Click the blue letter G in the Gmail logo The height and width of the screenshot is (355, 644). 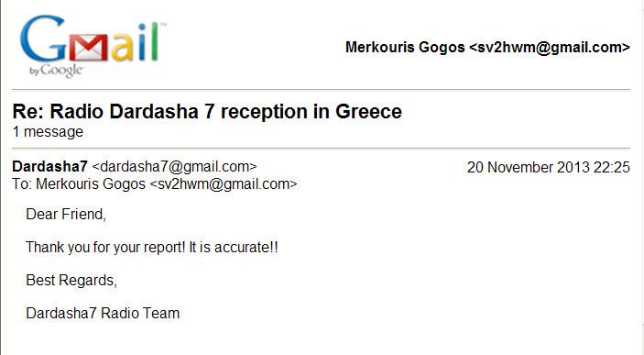[x=43, y=39]
